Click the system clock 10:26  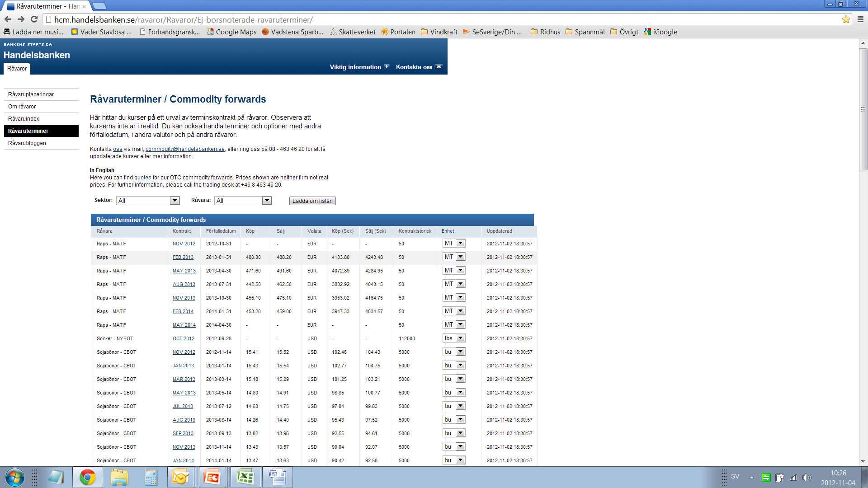click(838, 473)
